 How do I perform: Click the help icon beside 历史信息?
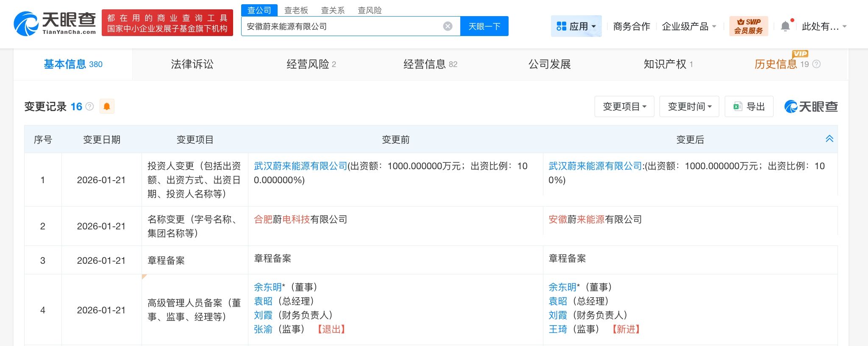point(816,64)
